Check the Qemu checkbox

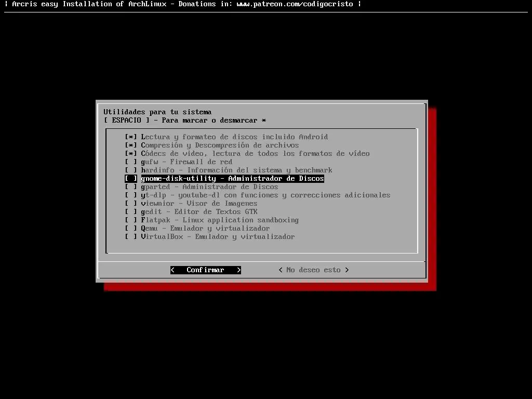click(131, 229)
